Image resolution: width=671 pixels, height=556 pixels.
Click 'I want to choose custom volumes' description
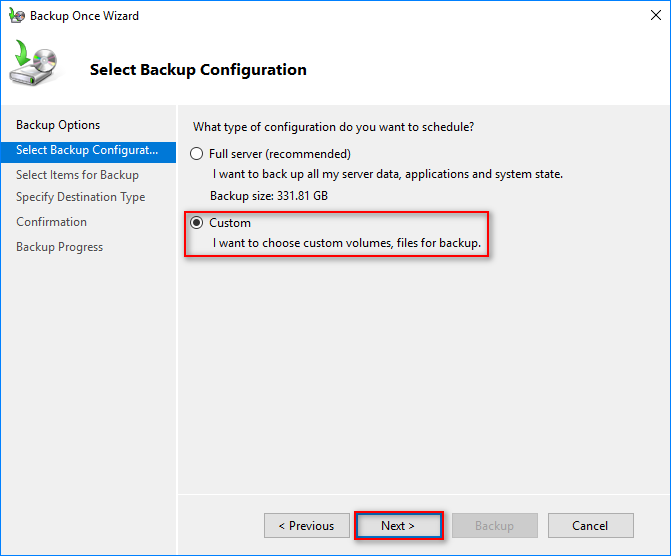click(347, 243)
